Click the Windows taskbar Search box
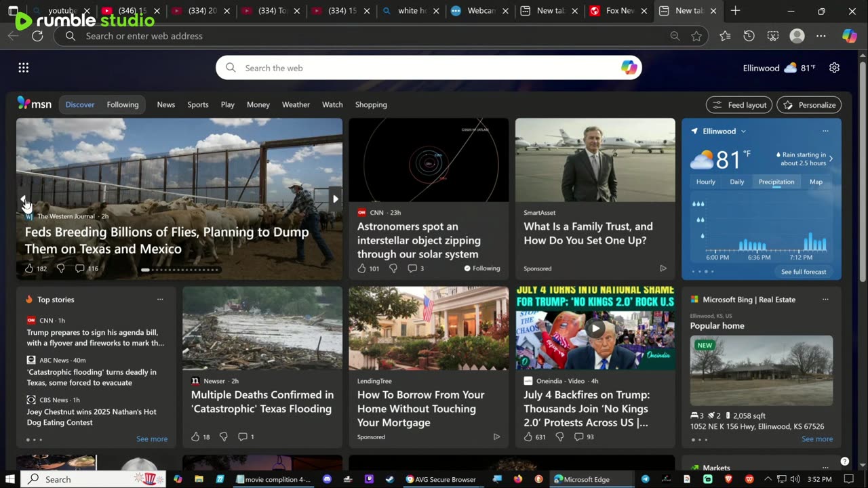Screen dimensions: 868x488 click(92, 479)
